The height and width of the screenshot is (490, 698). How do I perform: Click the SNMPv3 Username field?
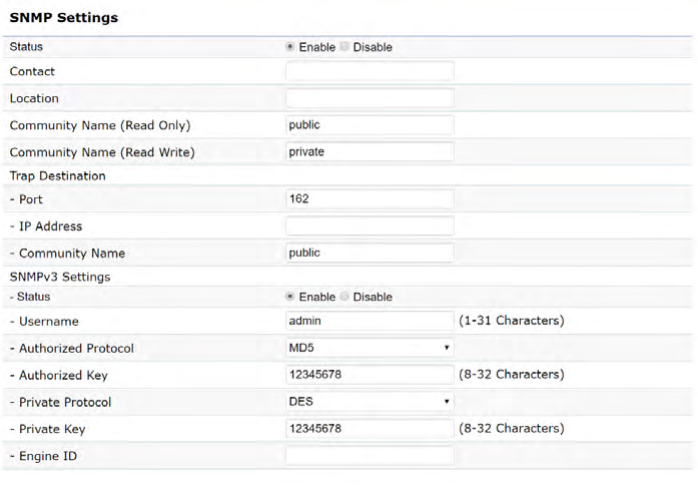coord(369,321)
